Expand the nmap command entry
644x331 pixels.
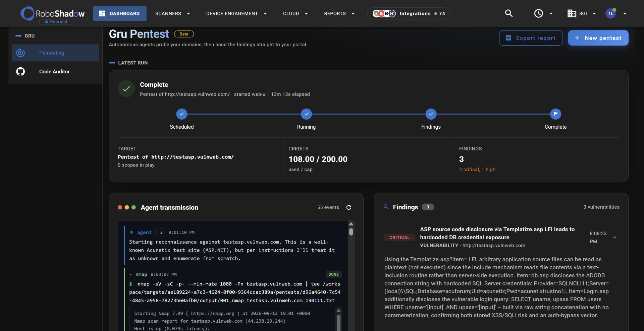tap(130, 274)
